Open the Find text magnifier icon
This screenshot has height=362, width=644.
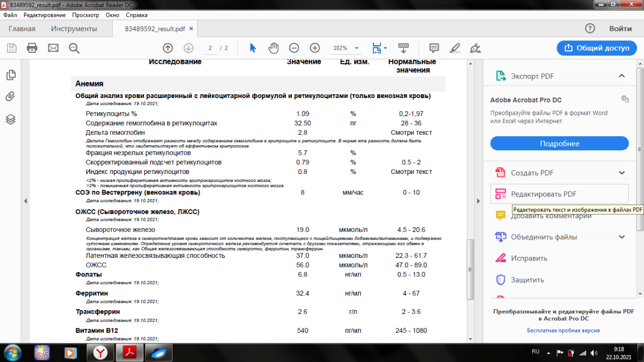(74, 48)
